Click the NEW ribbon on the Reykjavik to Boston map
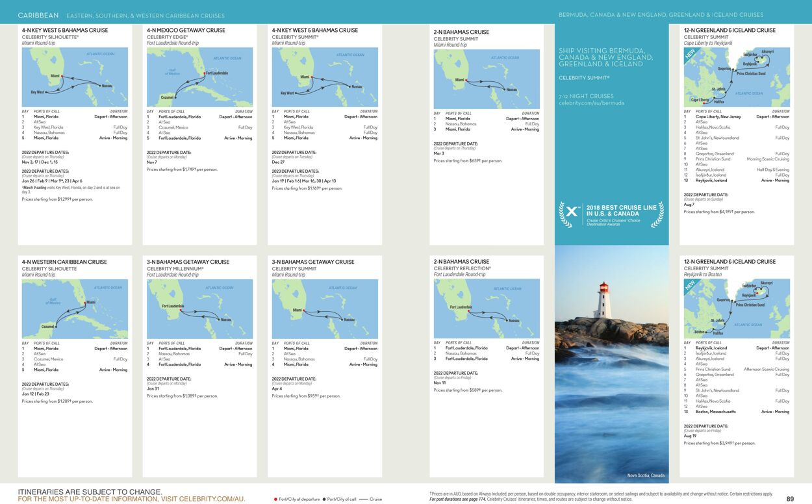This screenshot has width=812, height=504. pos(691,286)
